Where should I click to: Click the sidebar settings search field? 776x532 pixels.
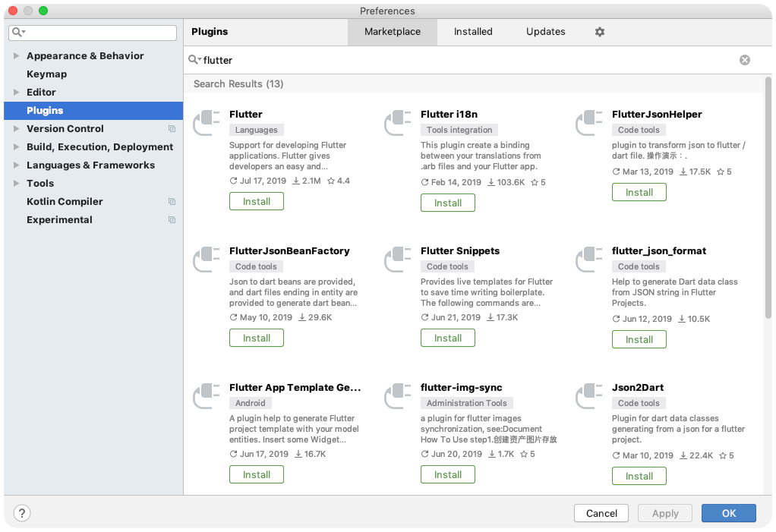point(93,33)
